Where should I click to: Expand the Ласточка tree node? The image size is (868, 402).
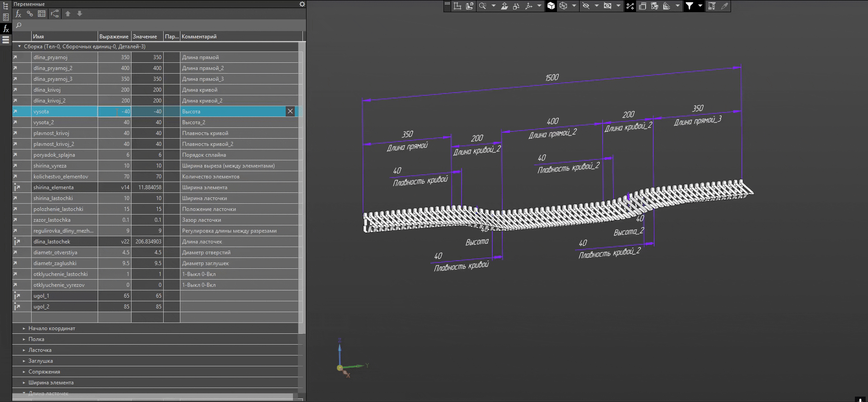click(x=24, y=350)
